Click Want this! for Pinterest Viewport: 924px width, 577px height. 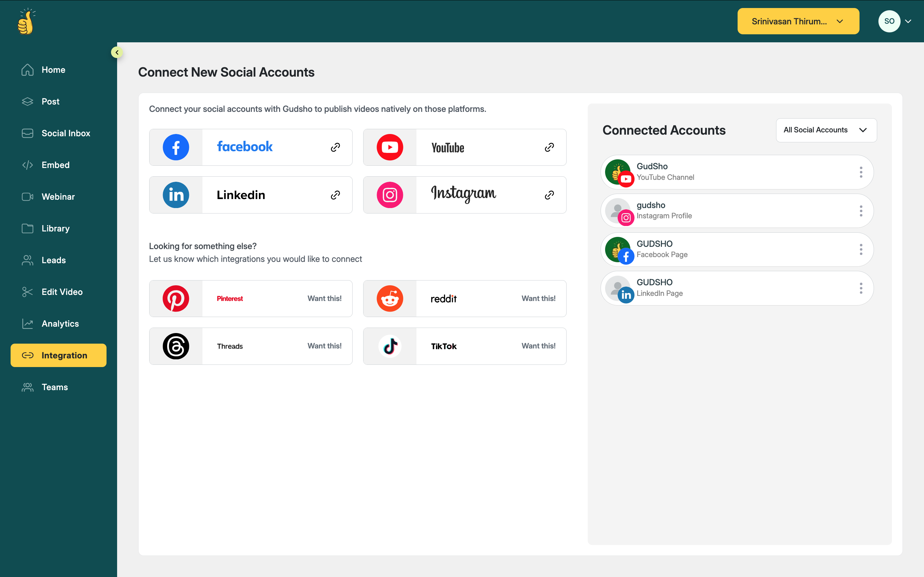[x=324, y=298]
